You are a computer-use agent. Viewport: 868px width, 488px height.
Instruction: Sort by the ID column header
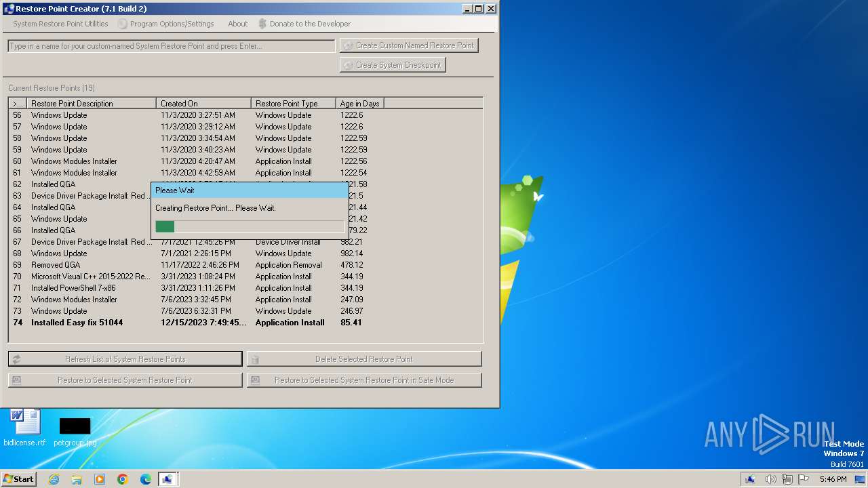point(18,104)
